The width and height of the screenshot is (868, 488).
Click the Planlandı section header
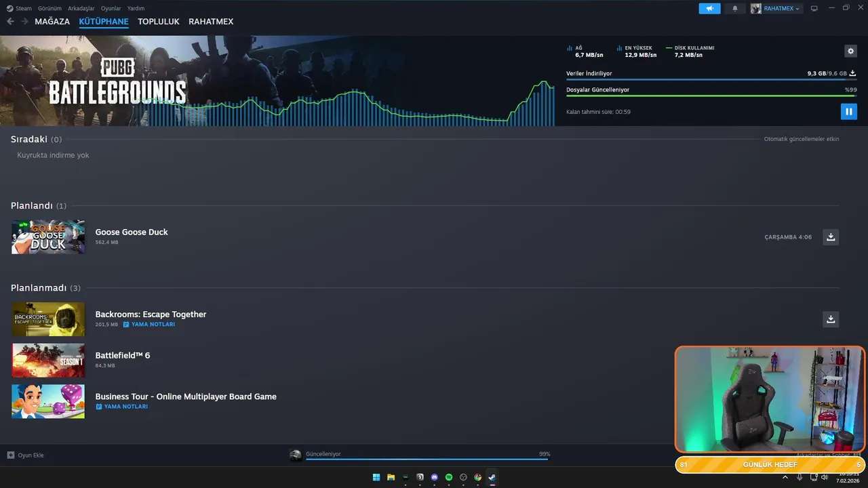[39, 205]
